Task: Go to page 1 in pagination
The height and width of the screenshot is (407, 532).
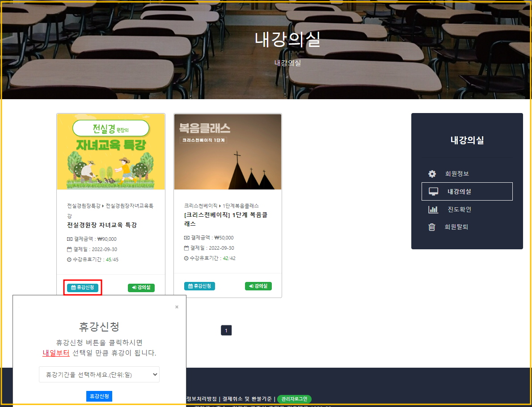Action: (226, 330)
